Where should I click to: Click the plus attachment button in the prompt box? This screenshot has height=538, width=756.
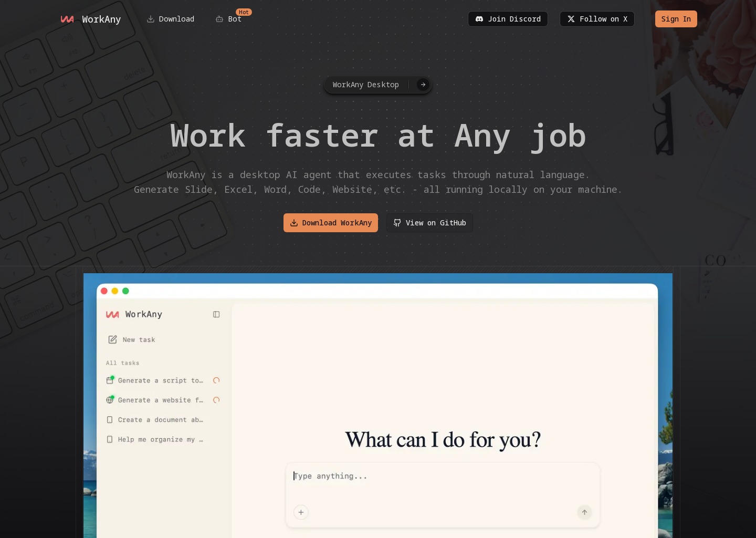click(x=301, y=512)
